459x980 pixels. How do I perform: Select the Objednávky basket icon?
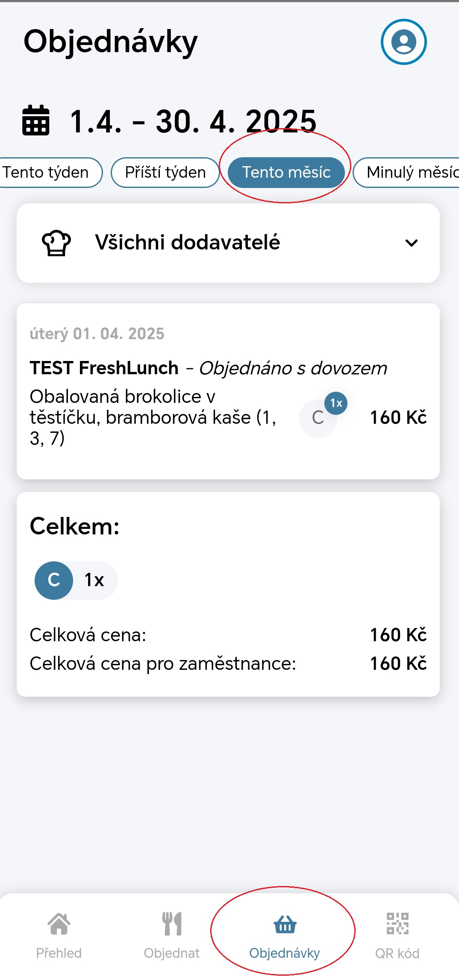pos(285,924)
